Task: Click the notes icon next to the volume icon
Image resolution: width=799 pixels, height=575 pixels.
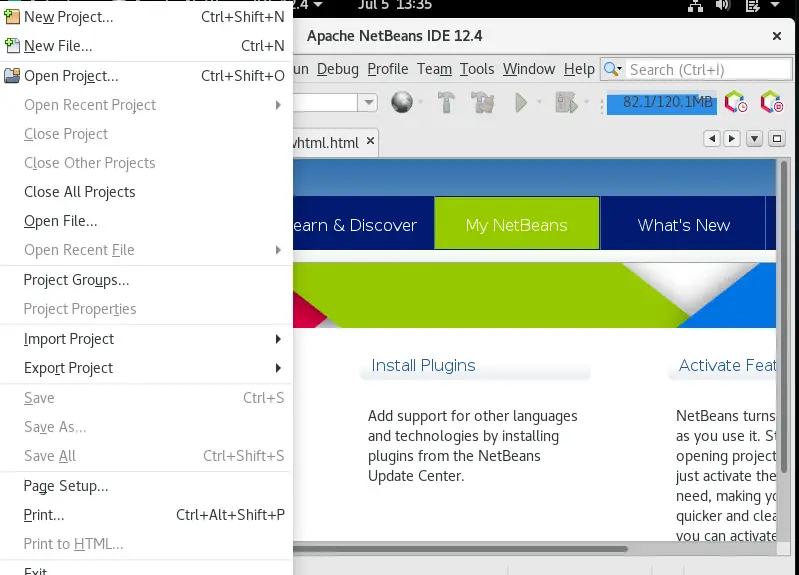Action: [x=752, y=6]
